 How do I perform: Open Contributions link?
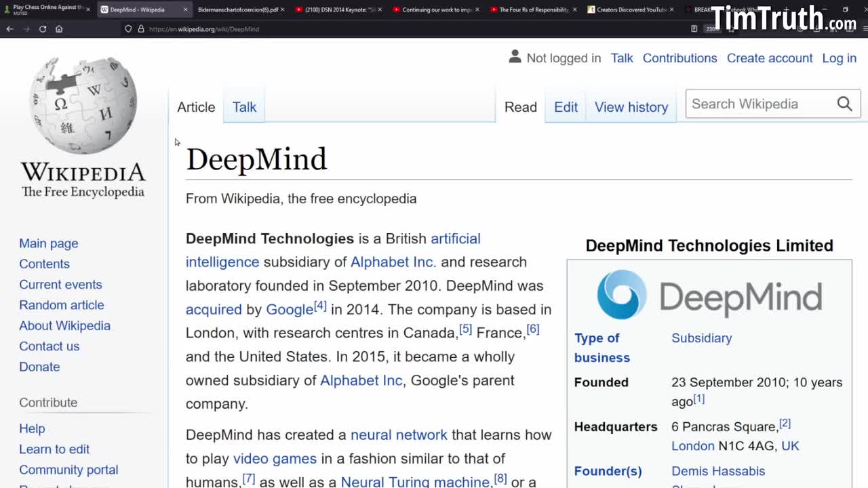tap(679, 58)
